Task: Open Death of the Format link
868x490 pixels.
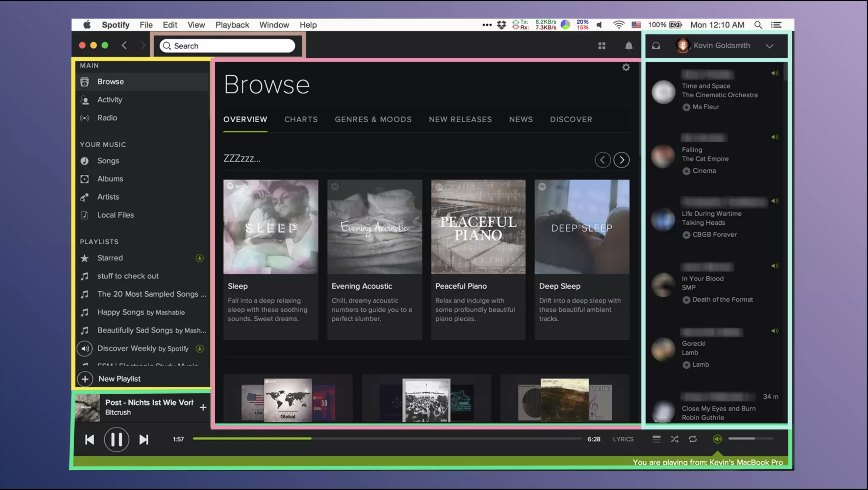Action: [722, 299]
